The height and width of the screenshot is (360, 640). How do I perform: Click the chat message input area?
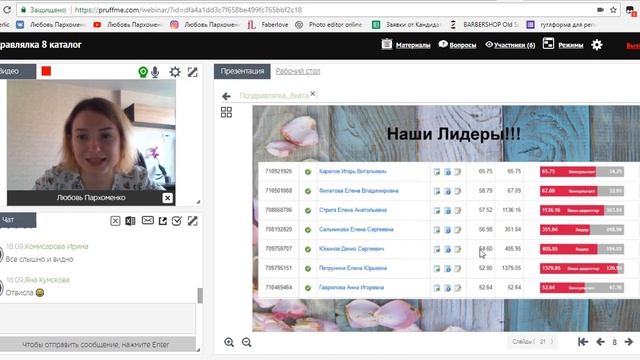pos(98,318)
